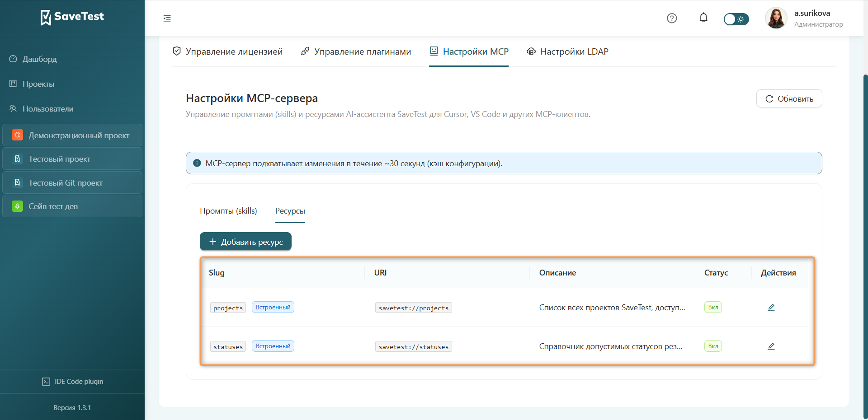Toggle the light/dark theme switch

coord(736,19)
